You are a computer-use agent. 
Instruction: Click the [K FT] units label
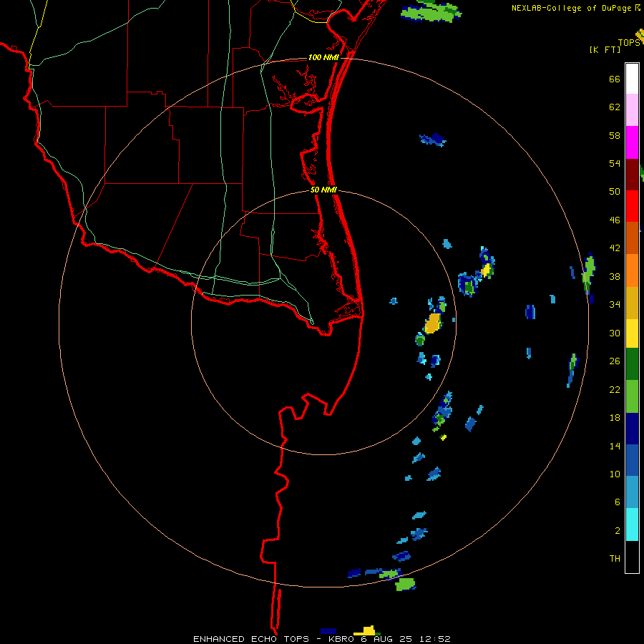coord(605,50)
